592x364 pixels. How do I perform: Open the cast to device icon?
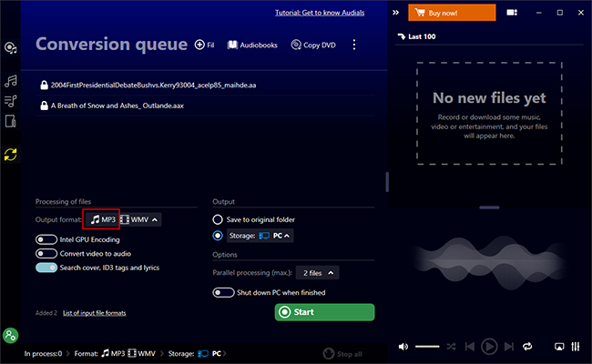559,347
